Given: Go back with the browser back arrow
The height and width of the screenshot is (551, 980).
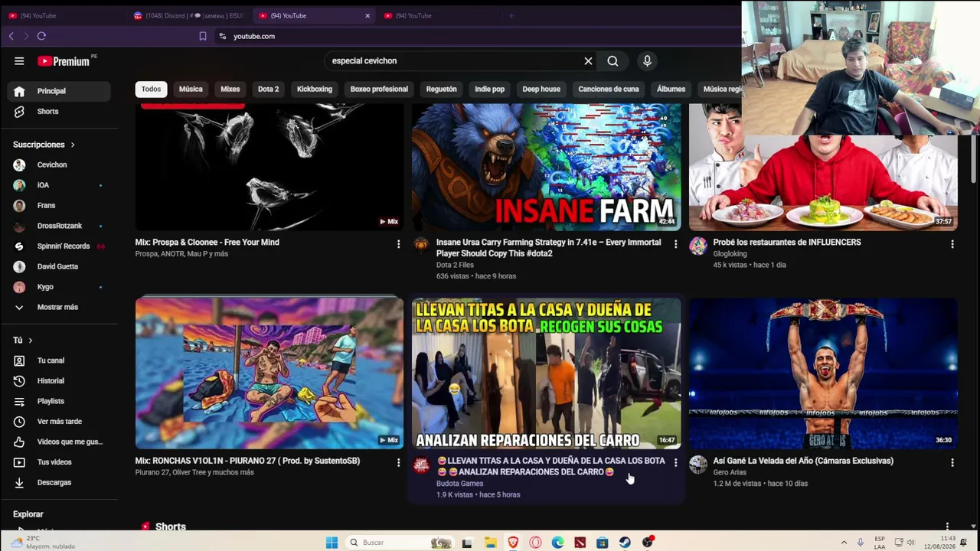Looking at the screenshot, I should click(11, 36).
